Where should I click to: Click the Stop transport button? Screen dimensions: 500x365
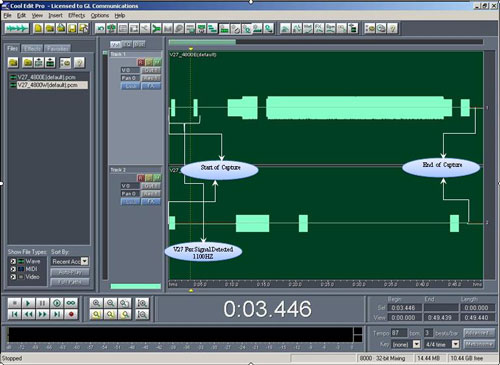coord(14,303)
